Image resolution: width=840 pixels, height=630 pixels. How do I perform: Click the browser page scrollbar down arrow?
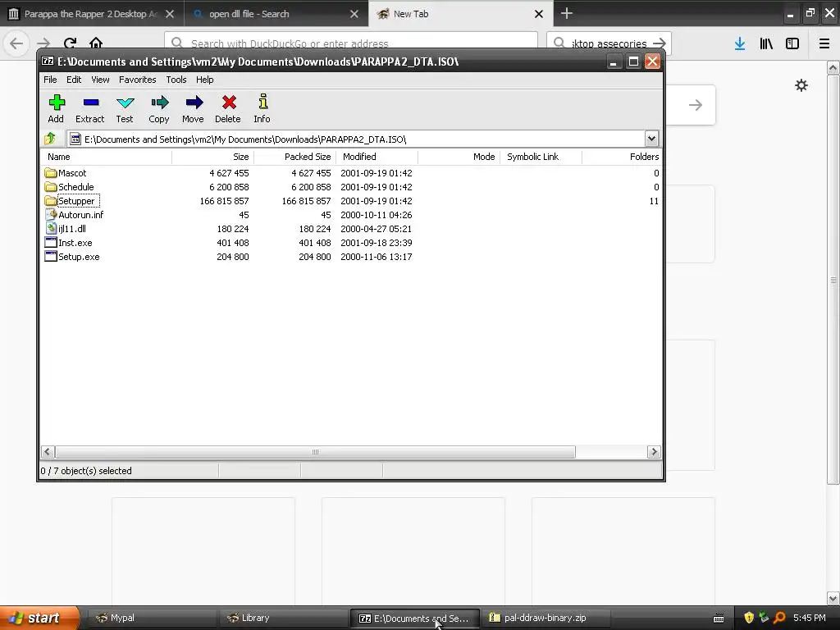(x=833, y=598)
